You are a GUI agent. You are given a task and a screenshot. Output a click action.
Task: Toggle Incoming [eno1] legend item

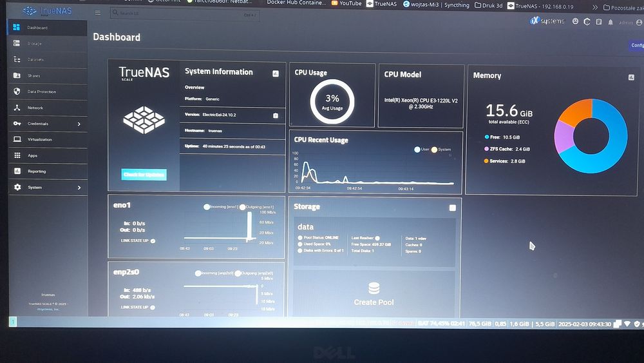click(x=221, y=207)
